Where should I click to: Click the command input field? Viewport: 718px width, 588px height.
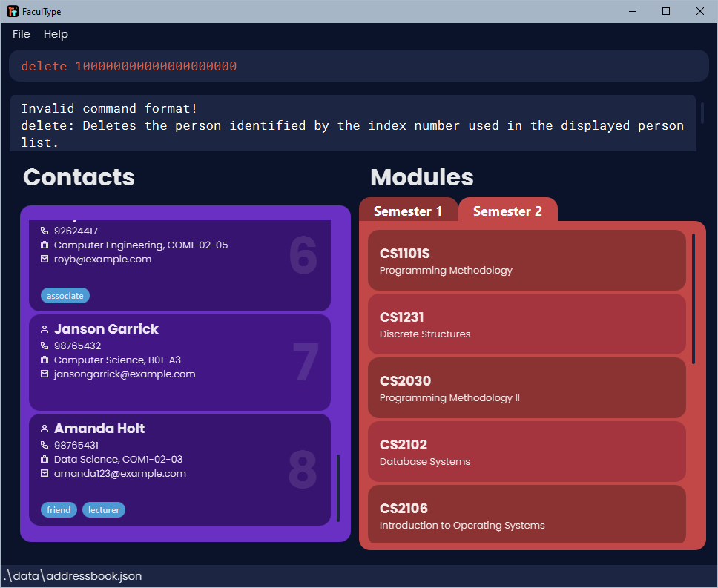(x=359, y=66)
